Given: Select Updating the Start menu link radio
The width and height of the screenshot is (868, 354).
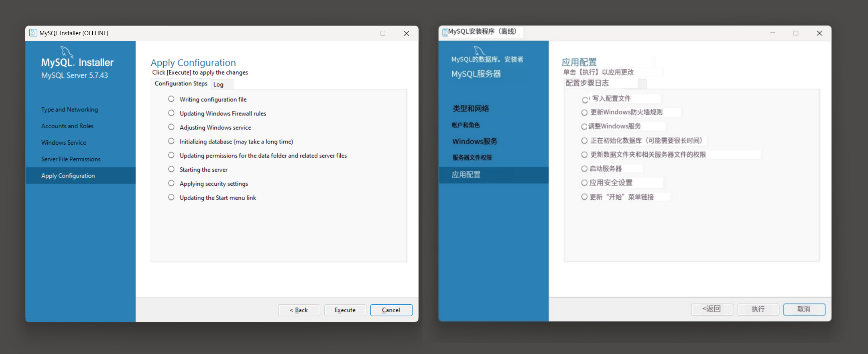Looking at the screenshot, I should pos(171,197).
